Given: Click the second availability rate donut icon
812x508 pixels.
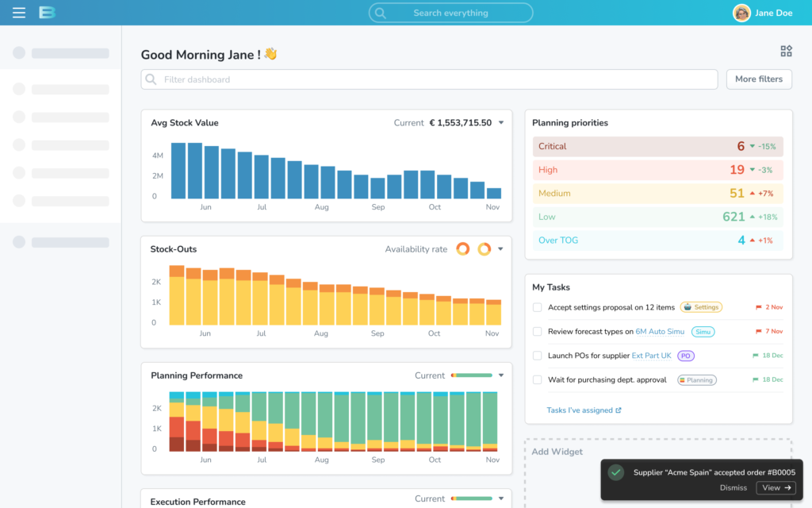Looking at the screenshot, I should (x=484, y=249).
